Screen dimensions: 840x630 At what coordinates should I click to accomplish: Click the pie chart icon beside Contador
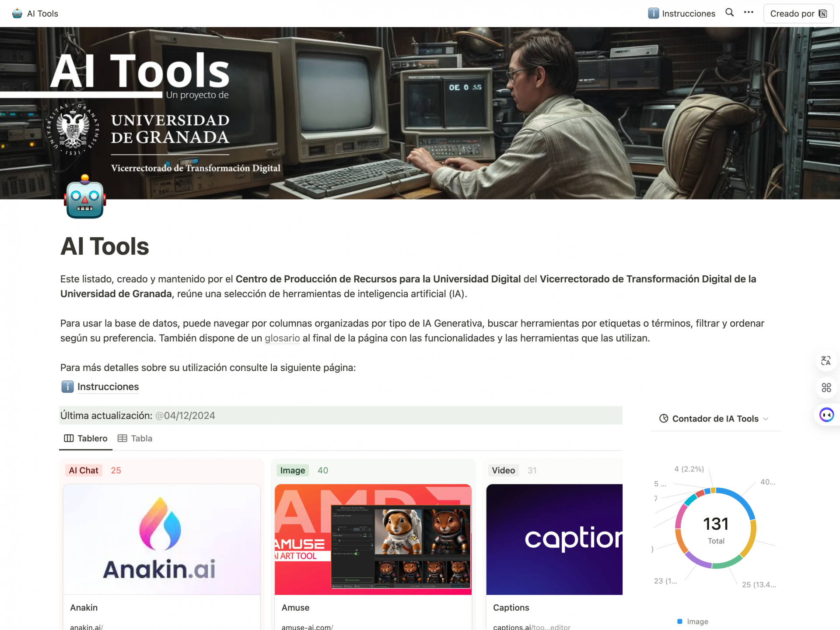click(664, 419)
